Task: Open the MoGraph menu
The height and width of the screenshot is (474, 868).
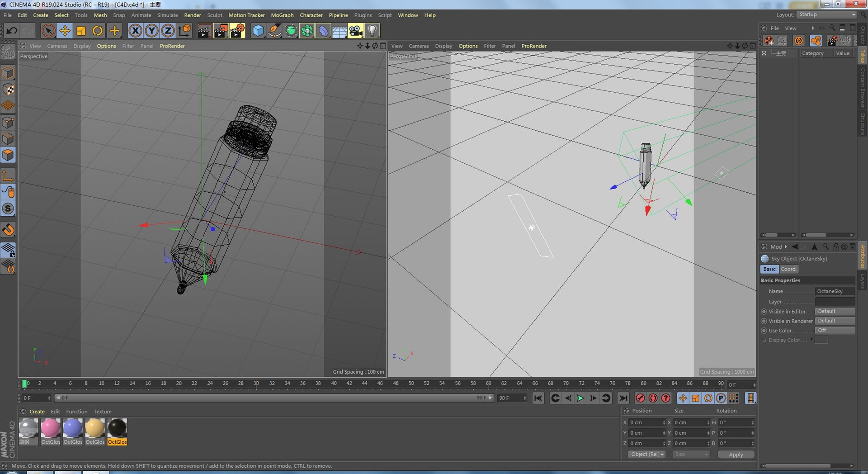Action: pyautogui.click(x=282, y=15)
